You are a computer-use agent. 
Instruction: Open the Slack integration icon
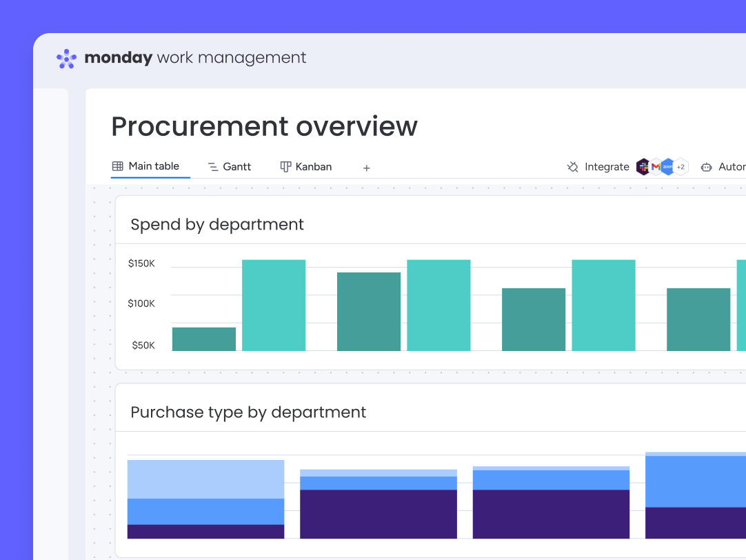[x=643, y=166]
